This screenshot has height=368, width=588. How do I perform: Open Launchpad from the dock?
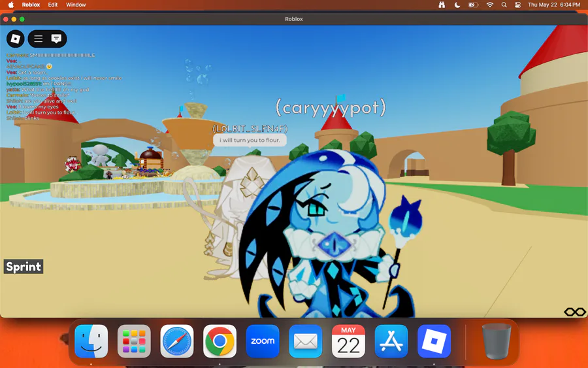point(134,341)
